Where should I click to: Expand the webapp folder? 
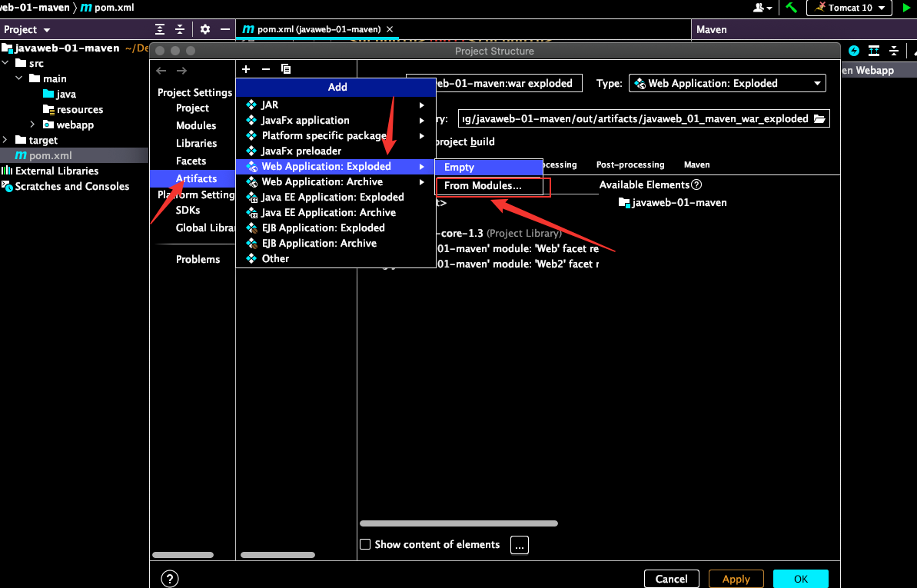pos(32,124)
